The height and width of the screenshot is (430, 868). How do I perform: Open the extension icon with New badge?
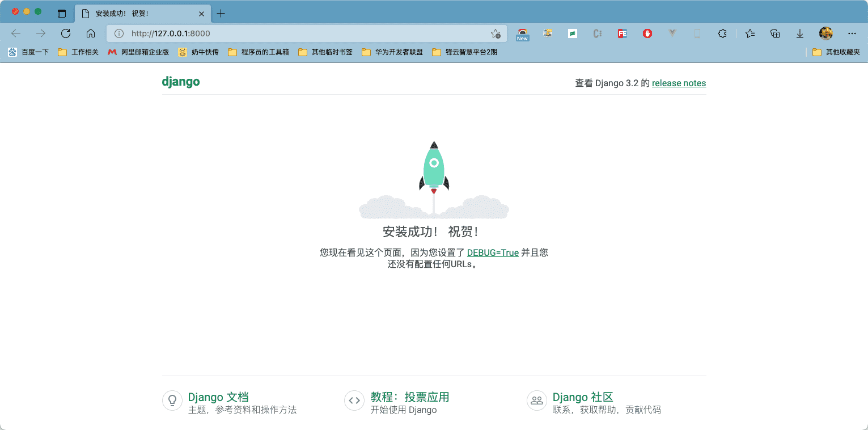522,35
